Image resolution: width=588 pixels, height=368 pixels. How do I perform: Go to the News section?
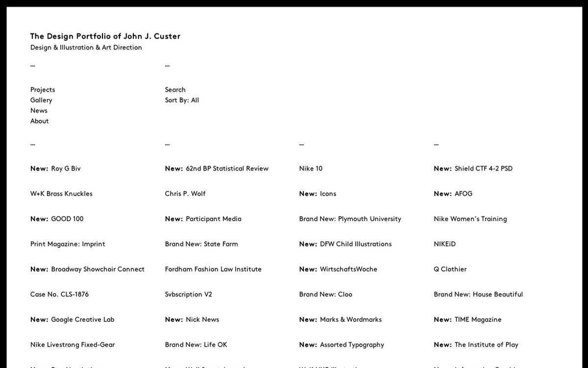(x=39, y=110)
